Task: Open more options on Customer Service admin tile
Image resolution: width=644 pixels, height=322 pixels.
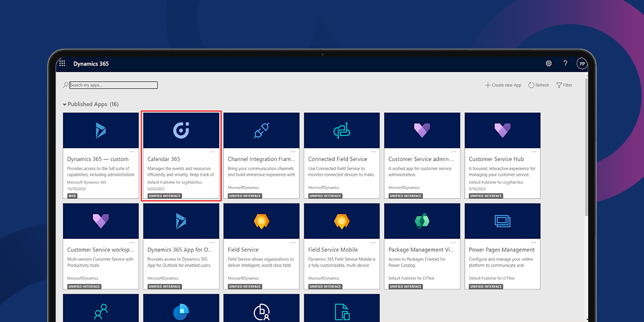Action: pos(453,152)
